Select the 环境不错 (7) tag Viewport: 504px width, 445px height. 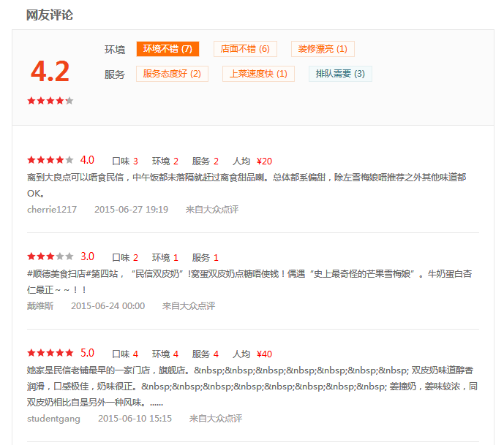pos(168,49)
